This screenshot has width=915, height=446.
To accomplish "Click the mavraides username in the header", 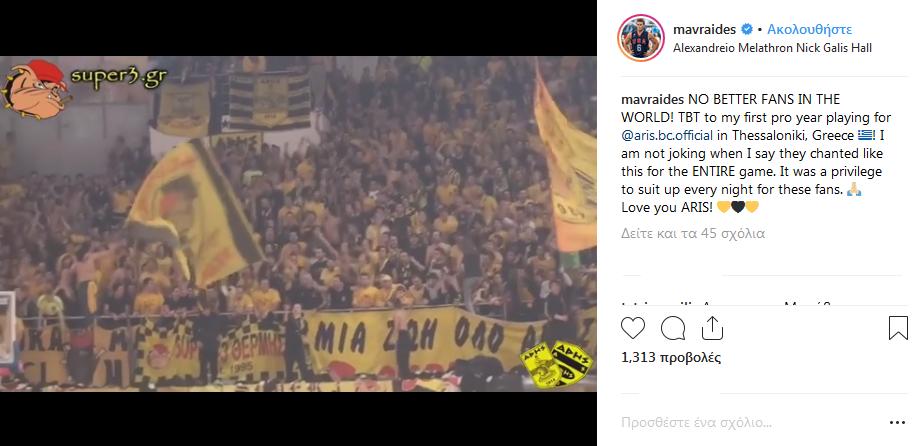I will (x=704, y=29).
